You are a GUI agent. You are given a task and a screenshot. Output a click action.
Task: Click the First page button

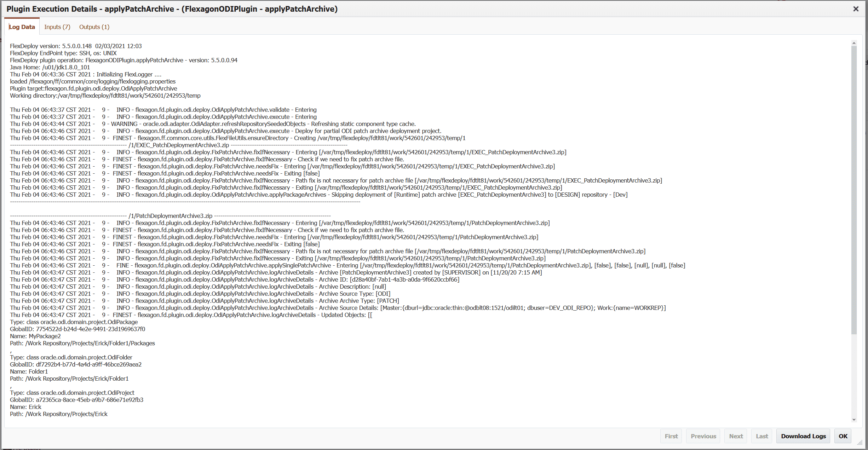click(671, 436)
